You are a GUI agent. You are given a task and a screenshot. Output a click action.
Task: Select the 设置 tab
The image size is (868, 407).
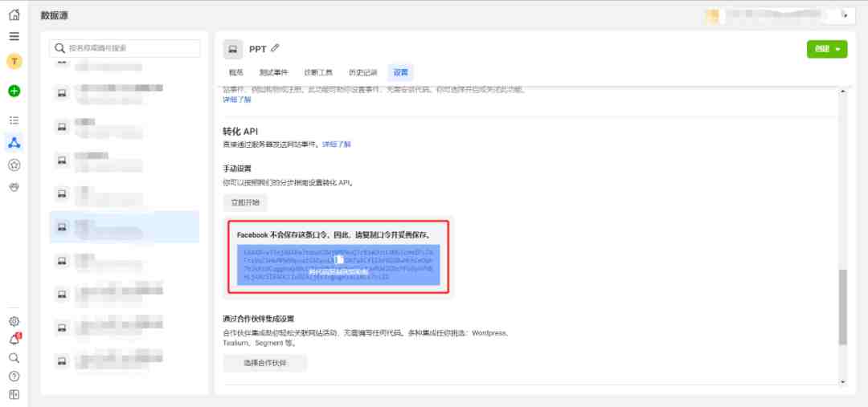click(401, 73)
